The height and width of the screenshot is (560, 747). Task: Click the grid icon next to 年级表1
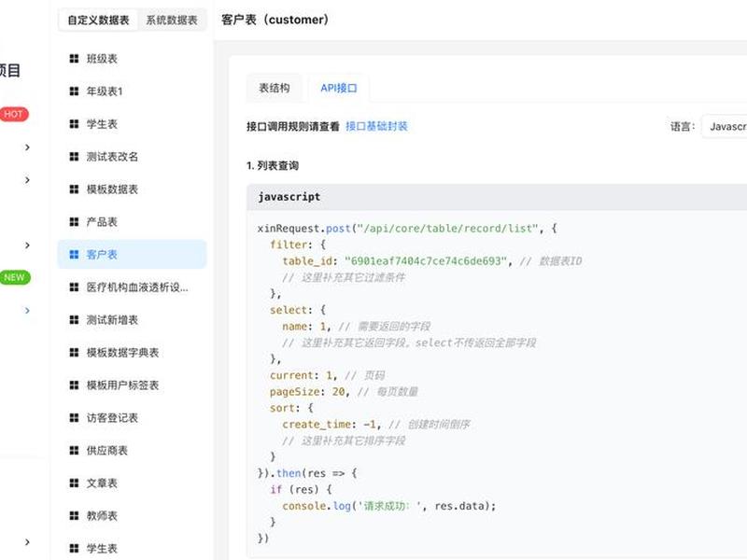coord(74,91)
